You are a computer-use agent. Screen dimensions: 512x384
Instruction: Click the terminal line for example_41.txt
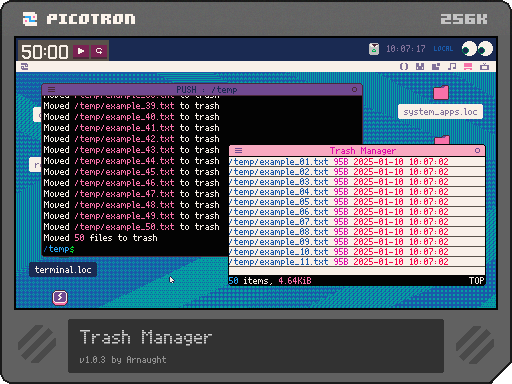(x=131, y=128)
